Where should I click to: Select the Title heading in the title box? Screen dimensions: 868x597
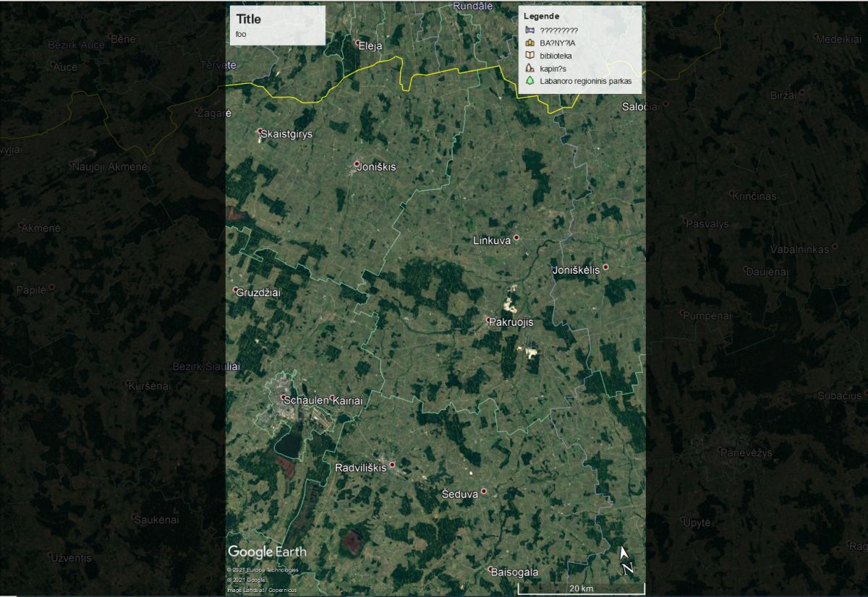pos(249,20)
